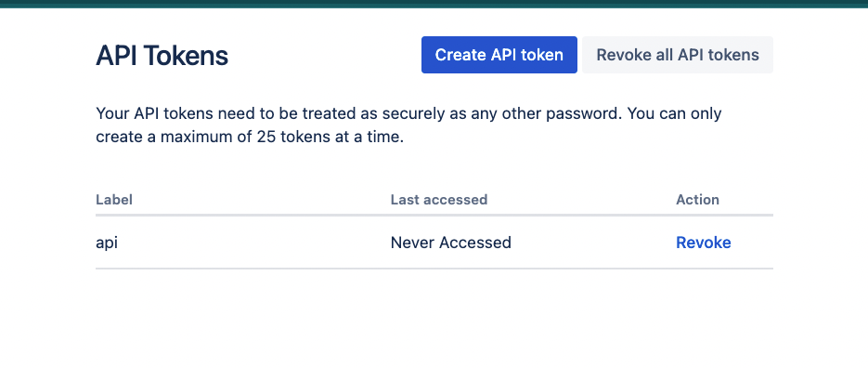
Task: Click blank space between heading and Create button
Action: click(324, 56)
